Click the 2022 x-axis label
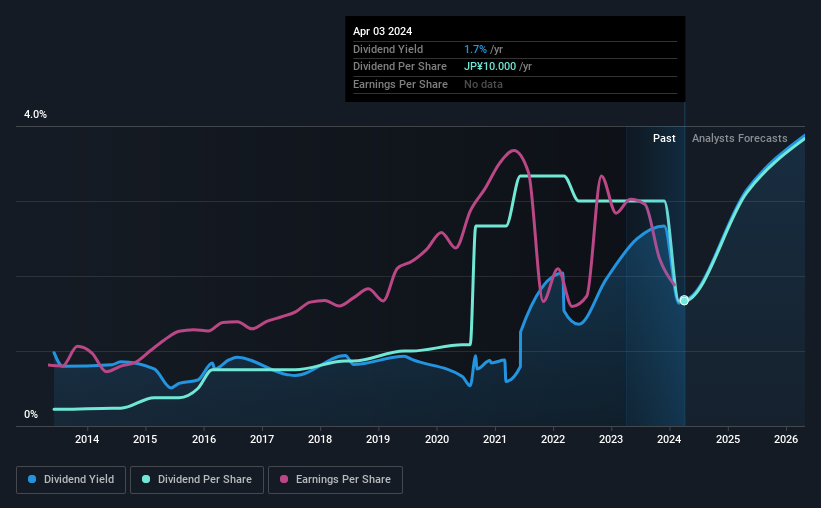821x508 pixels. coord(553,439)
